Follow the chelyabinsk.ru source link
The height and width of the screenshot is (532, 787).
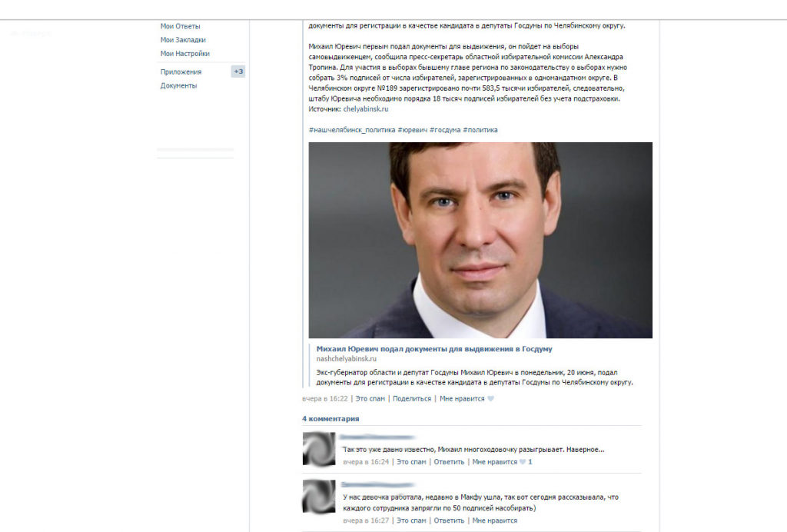point(365,109)
